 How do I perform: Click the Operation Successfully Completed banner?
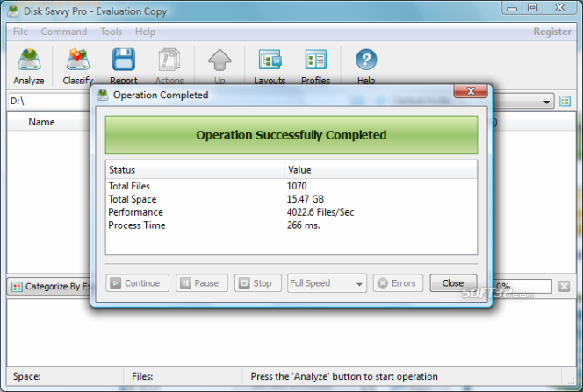291,135
